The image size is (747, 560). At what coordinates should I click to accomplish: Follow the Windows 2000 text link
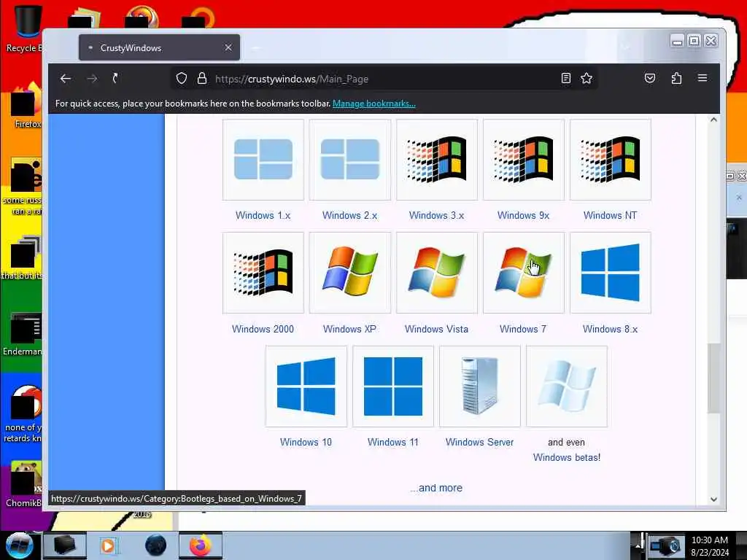point(263,329)
